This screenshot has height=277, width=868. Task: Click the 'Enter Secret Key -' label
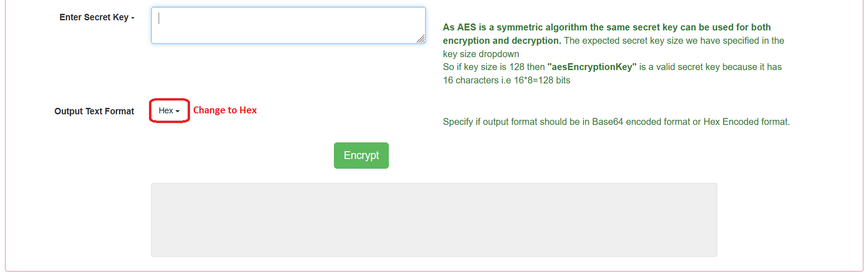[96, 17]
